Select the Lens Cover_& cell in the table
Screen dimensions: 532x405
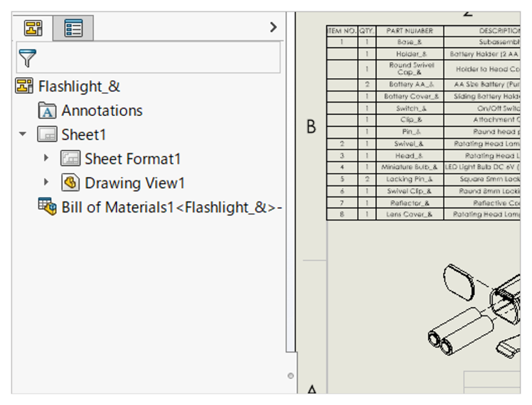pyautogui.click(x=409, y=214)
